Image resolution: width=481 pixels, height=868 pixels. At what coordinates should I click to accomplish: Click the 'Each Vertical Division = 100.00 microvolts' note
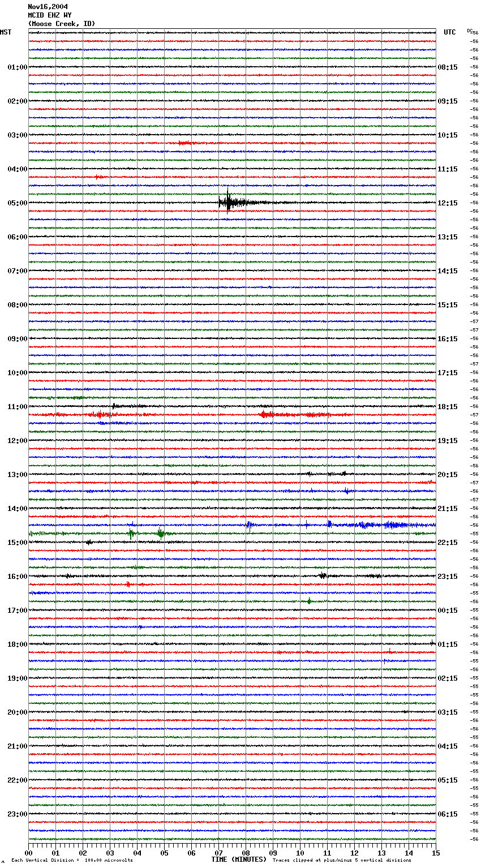[72, 861]
